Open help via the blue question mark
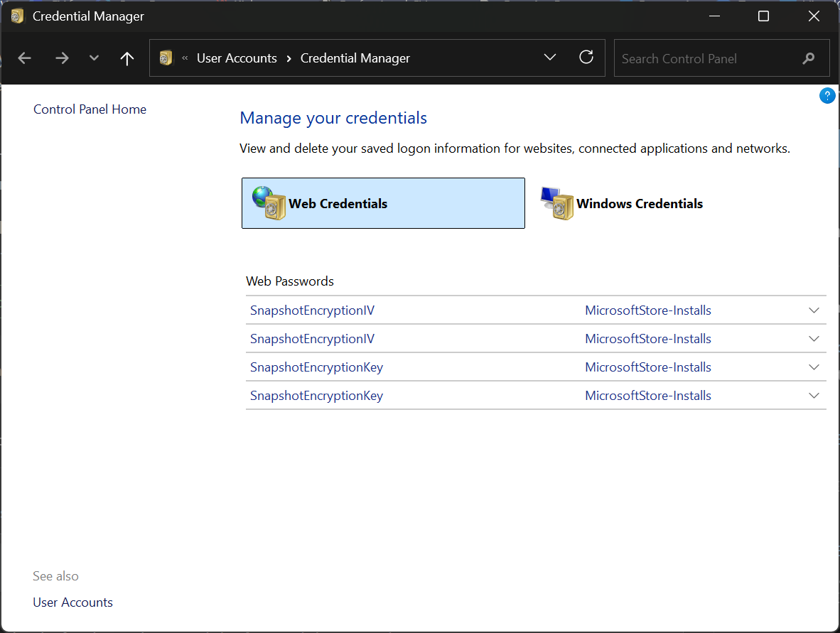 [827, 96]
